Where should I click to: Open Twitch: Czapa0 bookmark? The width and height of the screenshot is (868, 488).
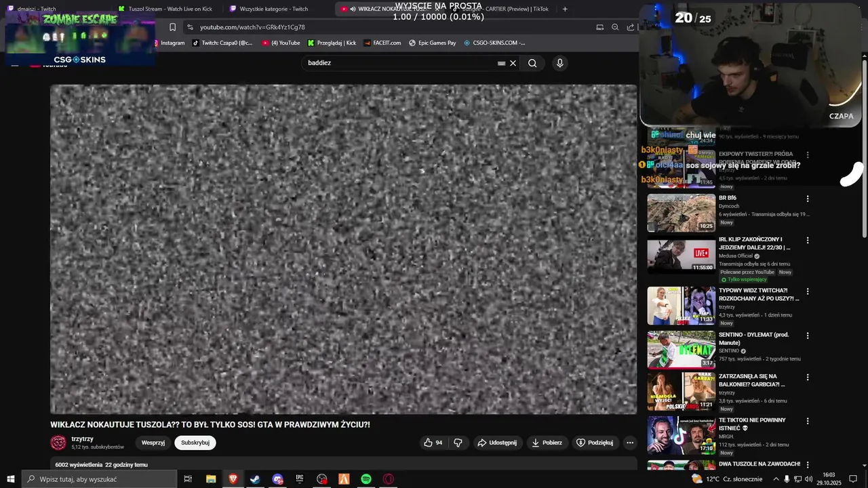tap(222, 43)
